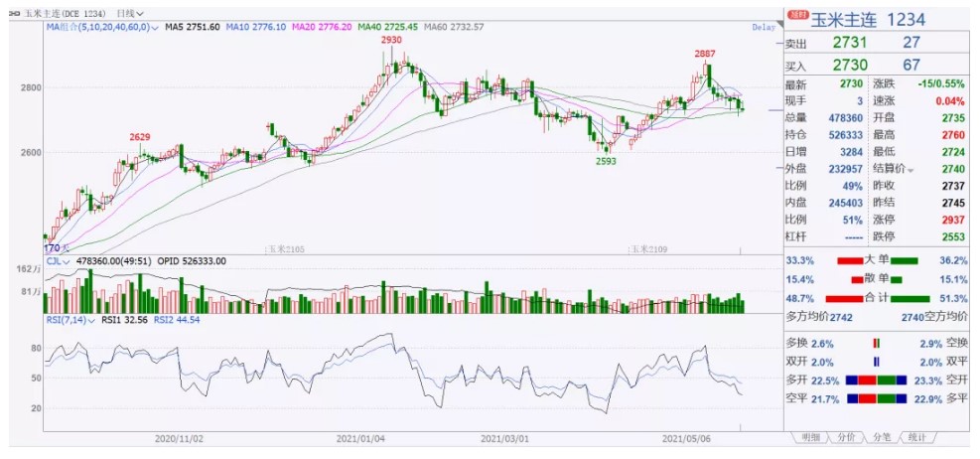Switch to the 明细 tab
The width and height of the screenshot is (980, 459).
coord(810,437)
